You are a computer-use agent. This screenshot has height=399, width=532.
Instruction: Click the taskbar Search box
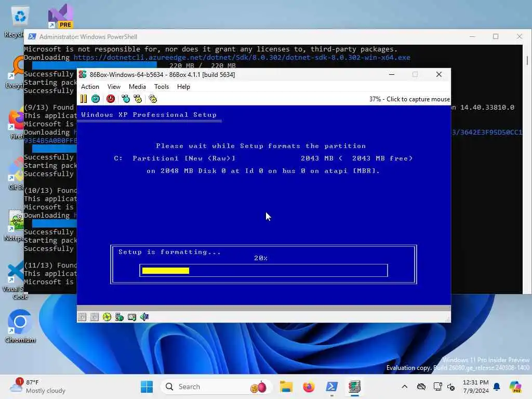pyautogui.click(x=217, y=387)
